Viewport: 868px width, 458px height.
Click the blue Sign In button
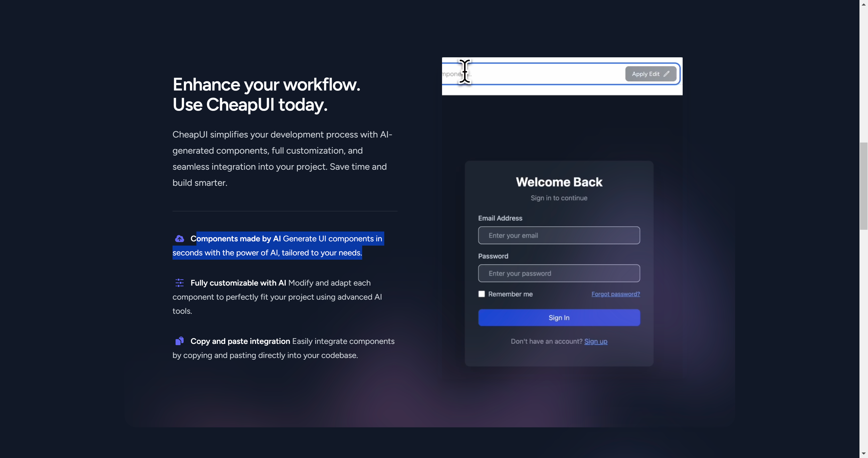point(559,317)
